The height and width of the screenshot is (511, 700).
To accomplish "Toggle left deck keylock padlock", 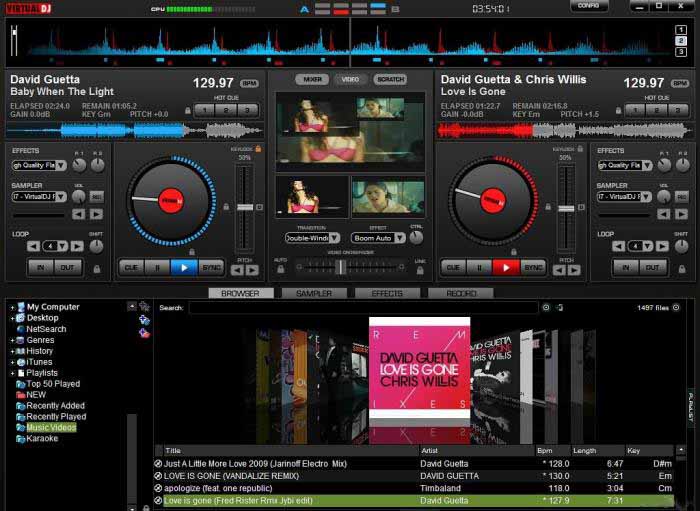I will click(x=258, y=149).
